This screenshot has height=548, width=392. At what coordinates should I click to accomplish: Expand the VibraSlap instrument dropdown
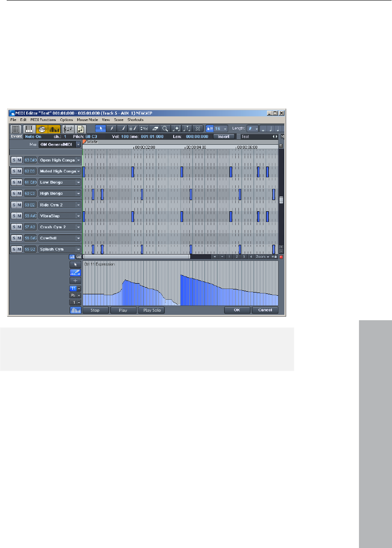coord(79,216)
